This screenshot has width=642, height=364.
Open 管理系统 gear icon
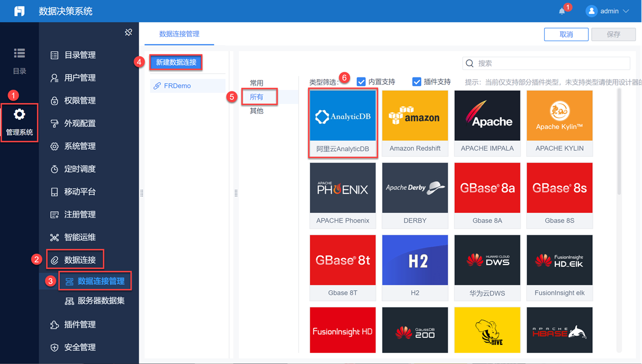19,114
